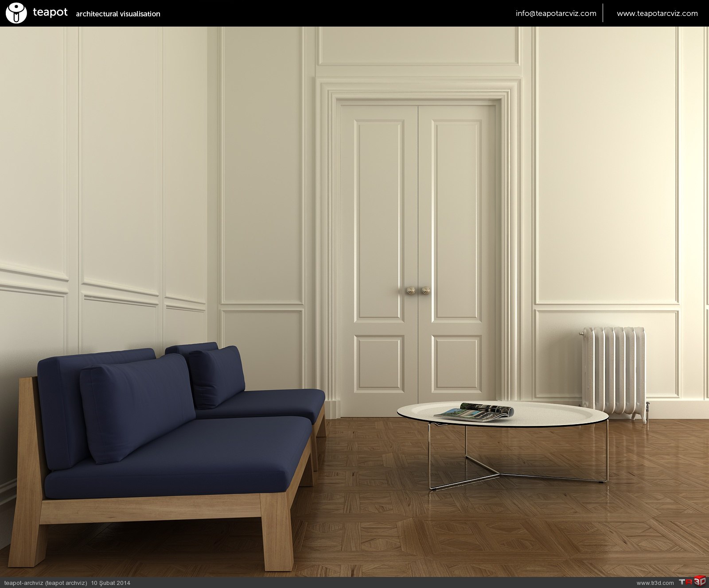Screen dimensions: 709x588
Task: Click the wall panel above the double door
Action: coord(418,46)
